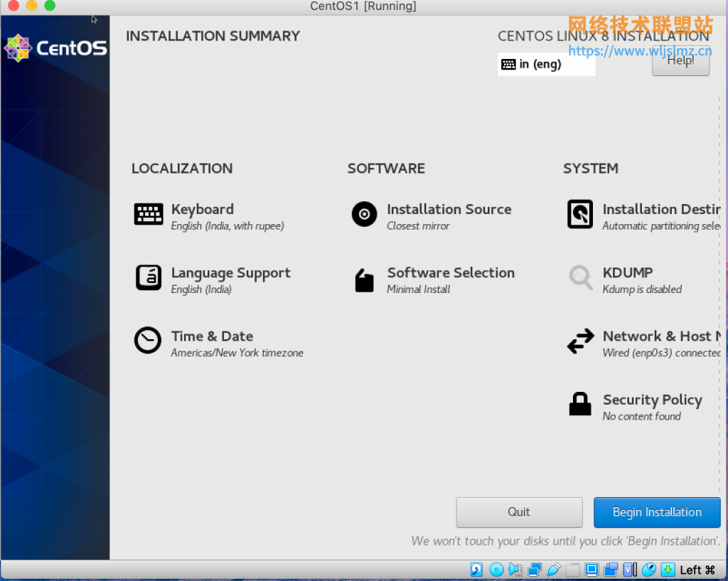
Task: Click the Quit button
Action: 519,512
